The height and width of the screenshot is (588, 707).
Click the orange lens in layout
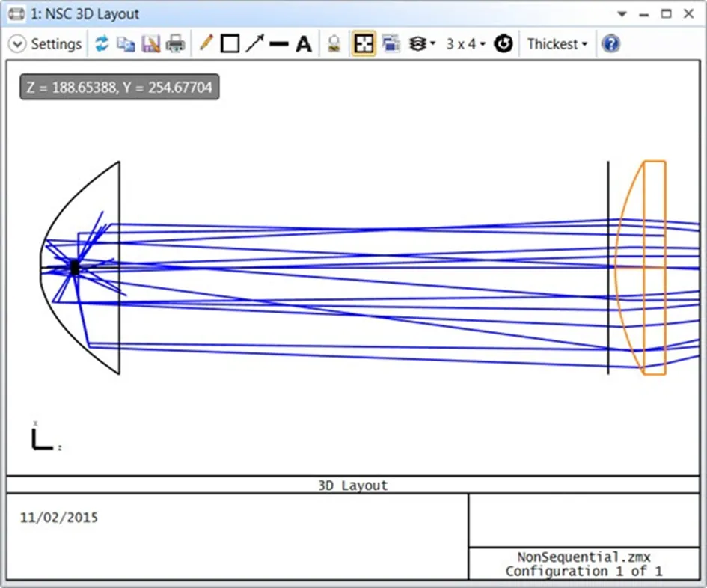[640, 267]
